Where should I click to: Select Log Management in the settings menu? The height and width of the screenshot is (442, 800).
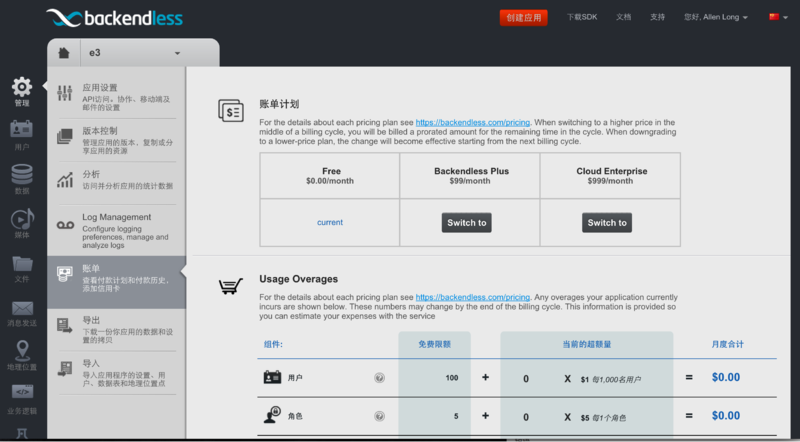pos(116,229)
